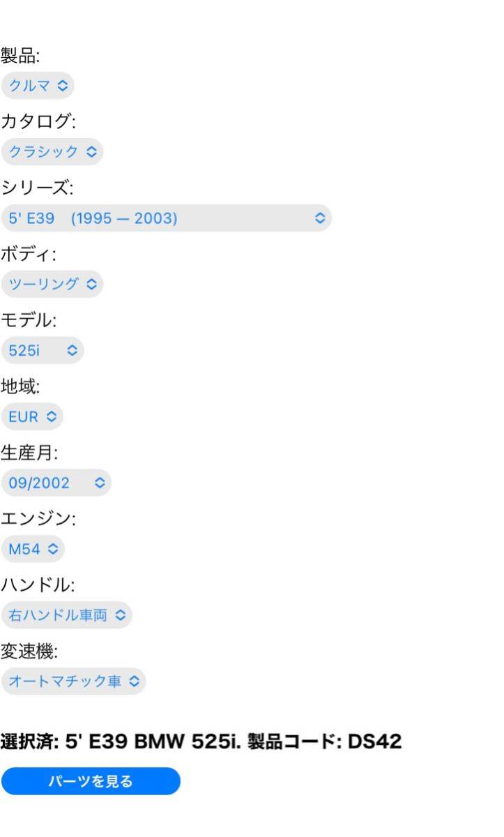Click chevron arrows beside 09/2002

click(99, 483)
